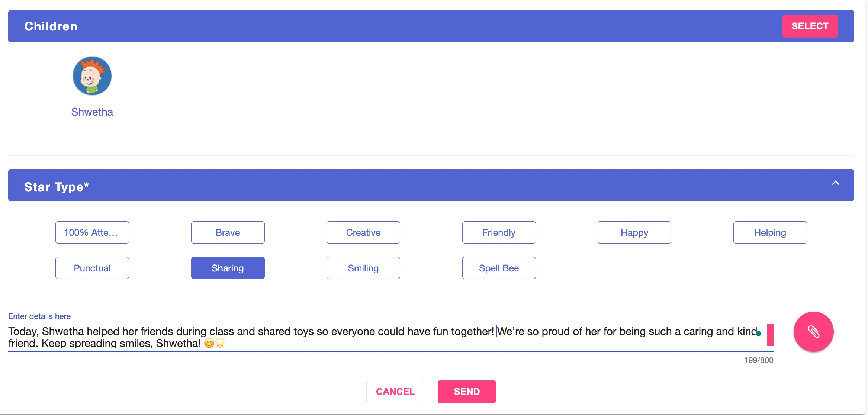The height and width of the screenshot is (415, 868).
Task: Click the Shwetha name label
Action: pyautogui.click(x=92, y=112)
